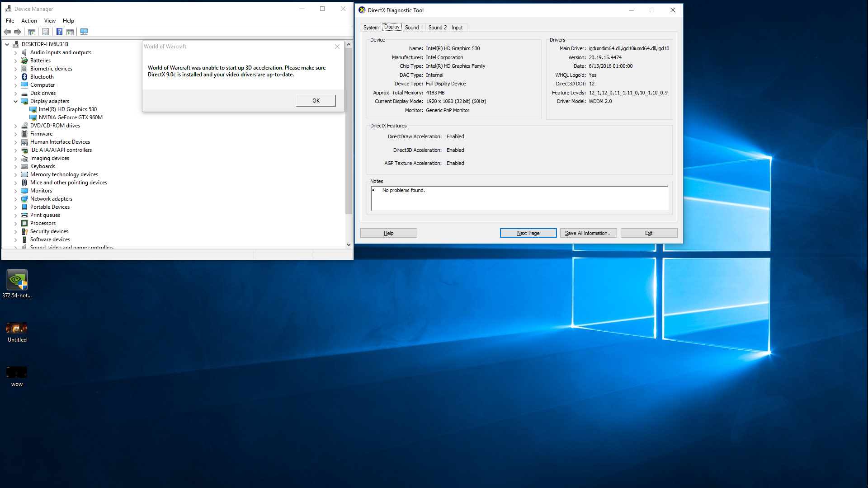
Task: Open the File menu in Device Manager
Action: click(x=10, y=21)
